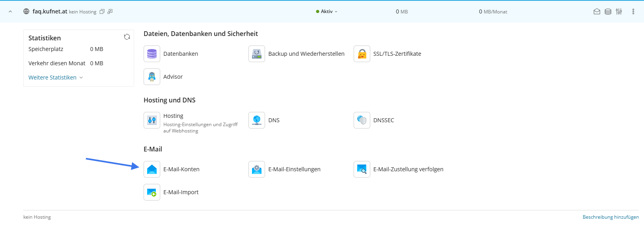The width and height of the screenshot is (644, 227).
Task: Open DNSSEC shield icon
Action: pos(362,120)
